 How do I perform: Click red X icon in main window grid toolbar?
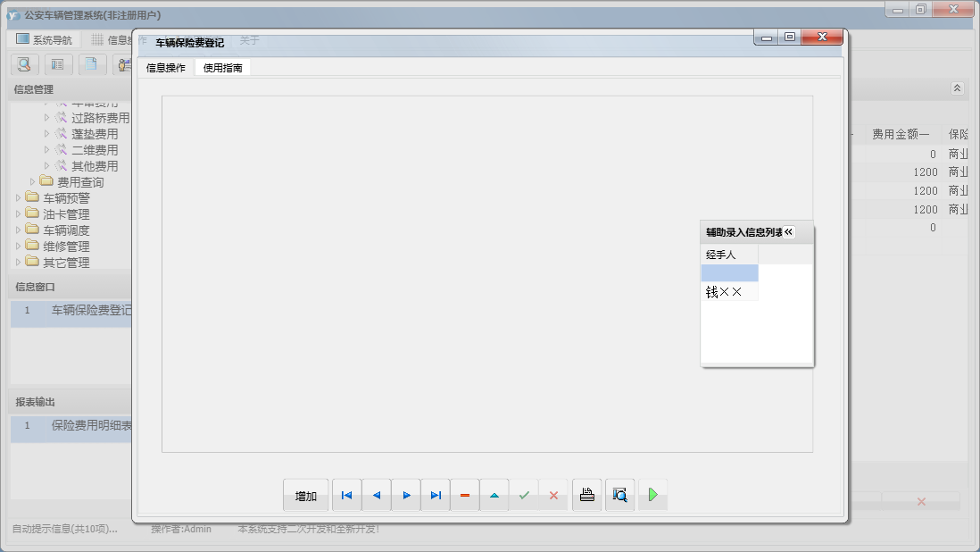click(x=920, y=501)
